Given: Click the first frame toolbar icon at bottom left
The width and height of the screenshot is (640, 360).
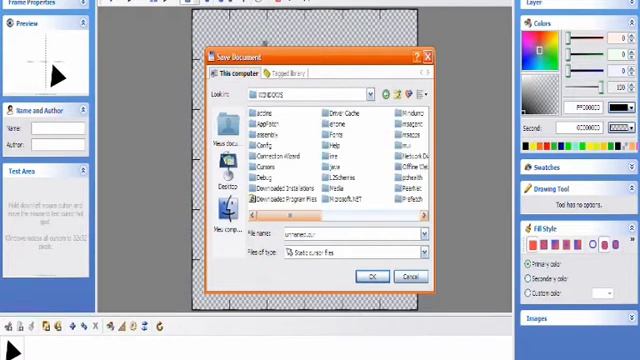Looking at the screenshot, I should 8,326.
